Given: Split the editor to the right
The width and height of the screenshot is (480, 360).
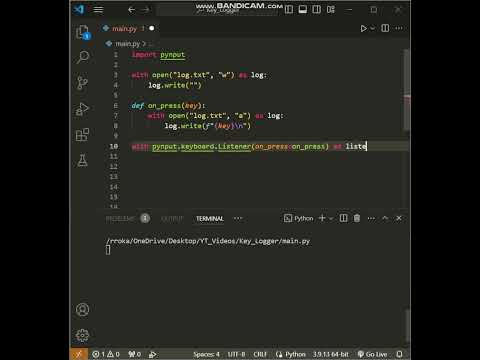Looking at the screenshot, I should click(385, 28).
